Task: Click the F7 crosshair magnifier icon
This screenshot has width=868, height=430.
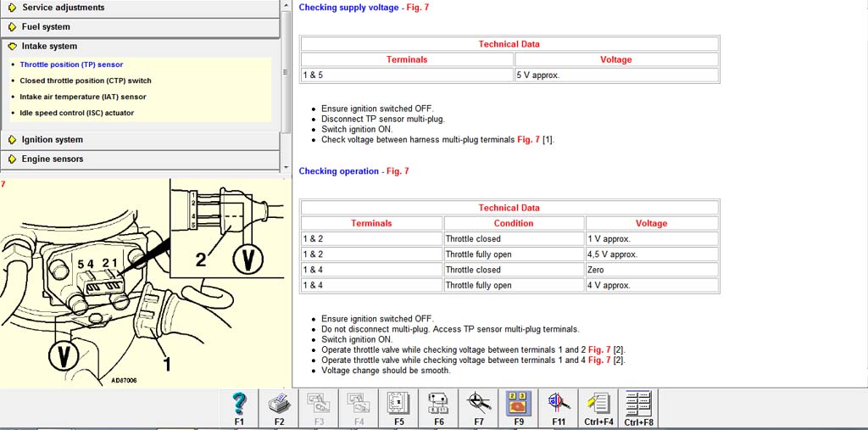Action: [x=479, y=407]
